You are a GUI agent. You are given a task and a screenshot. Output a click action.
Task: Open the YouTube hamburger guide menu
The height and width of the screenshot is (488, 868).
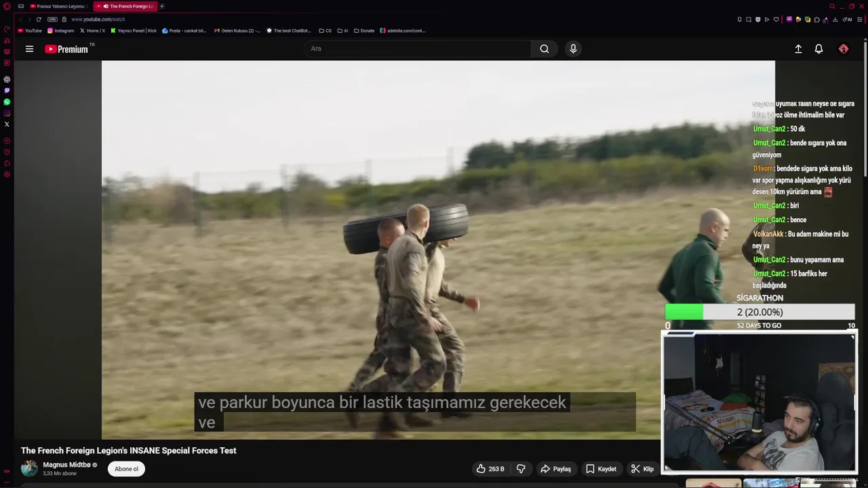point(29,49)
